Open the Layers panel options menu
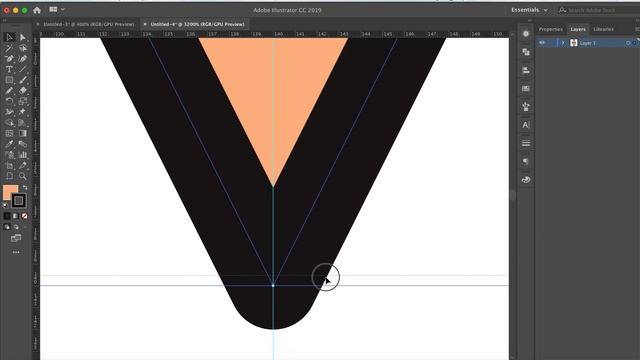This screenshot has width=640, height=360. pos(637,29)
